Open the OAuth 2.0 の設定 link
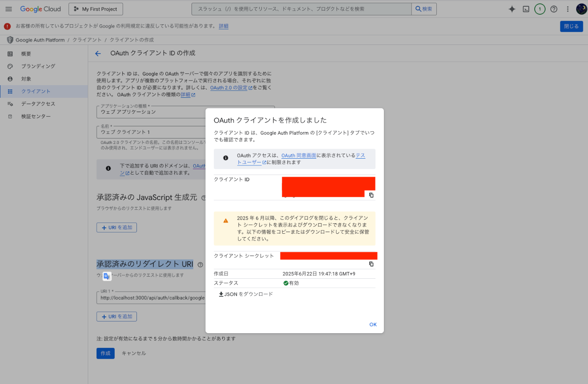Screen dimensions: 588x384 click(231, 88)
